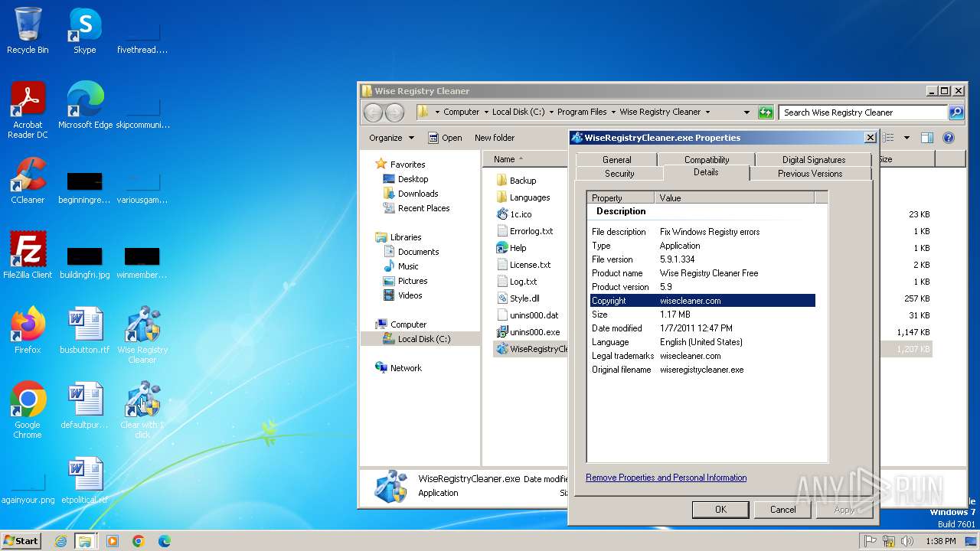
Task: Open the Digital Signatures tab
Action: click(x=814, y=159)
